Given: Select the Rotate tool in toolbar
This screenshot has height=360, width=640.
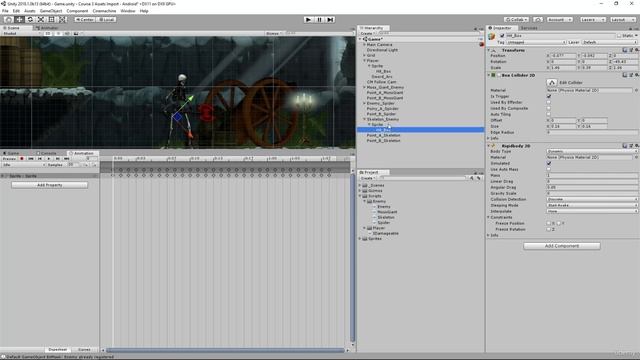Looking at the screenshot, I should 30,19.
